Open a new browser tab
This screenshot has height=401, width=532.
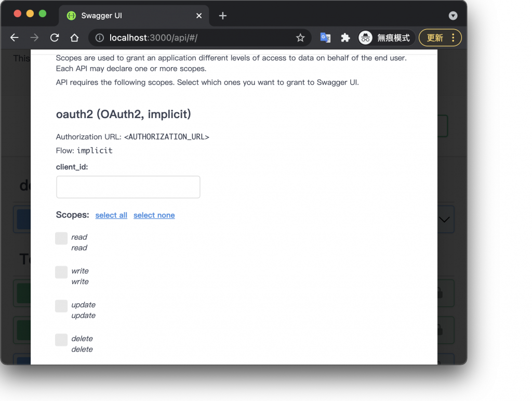pyautogui.click(x=222, y=16)
